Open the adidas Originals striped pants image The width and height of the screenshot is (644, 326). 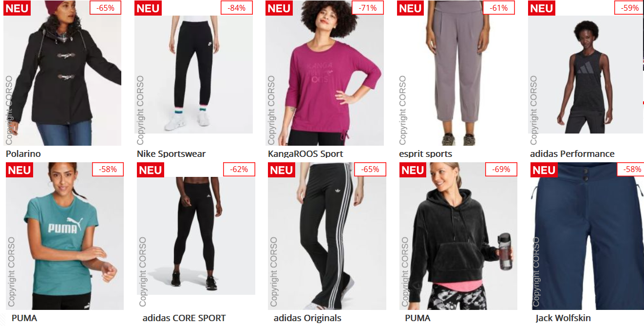(327, 236)
